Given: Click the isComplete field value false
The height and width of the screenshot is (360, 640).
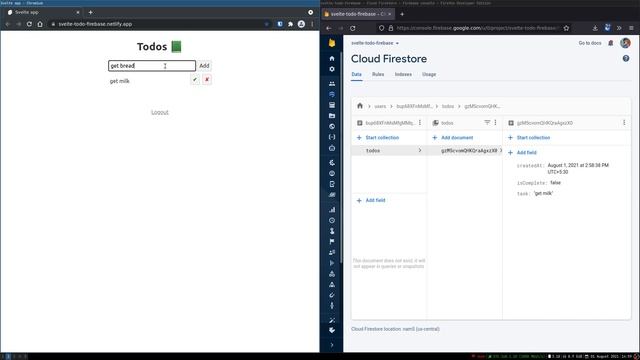Looking at the screenshot, I should pyautogui.click(x=555, y=182).
